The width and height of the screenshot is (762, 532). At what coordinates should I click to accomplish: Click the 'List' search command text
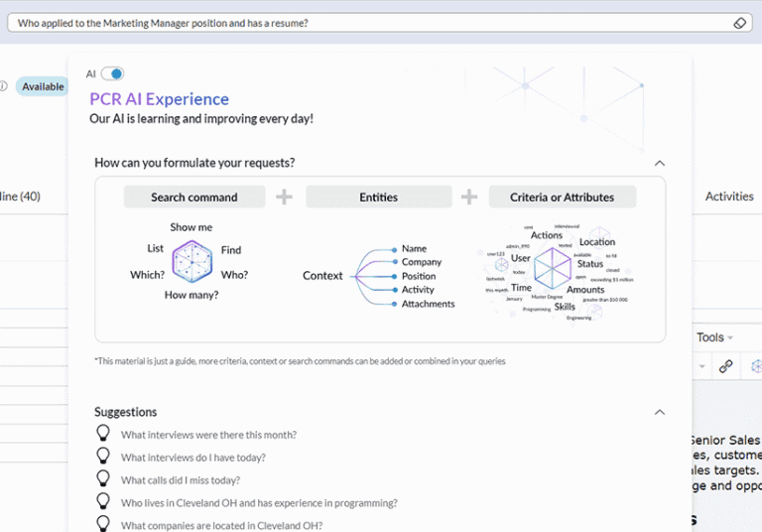(x=156, y=248)
